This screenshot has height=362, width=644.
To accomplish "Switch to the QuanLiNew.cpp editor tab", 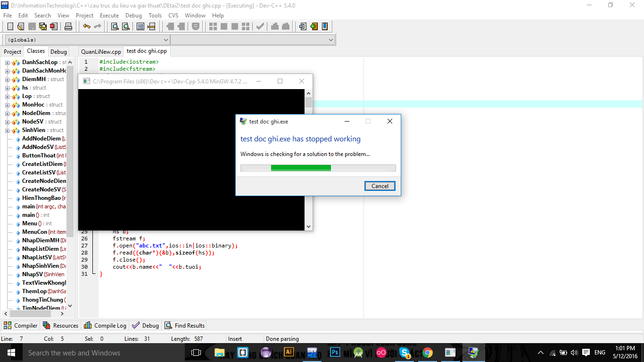I will 101,52.
